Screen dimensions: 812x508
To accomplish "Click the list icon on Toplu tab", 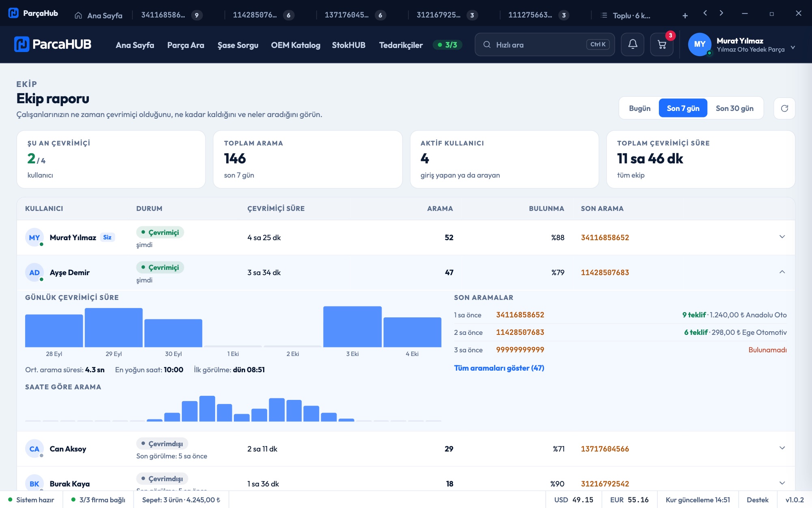I will (604, 15).
